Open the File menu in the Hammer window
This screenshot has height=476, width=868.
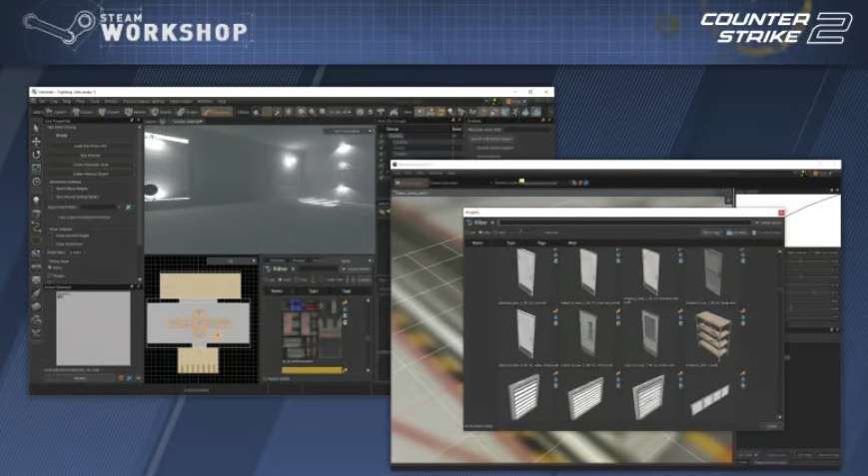coord(42,101)
